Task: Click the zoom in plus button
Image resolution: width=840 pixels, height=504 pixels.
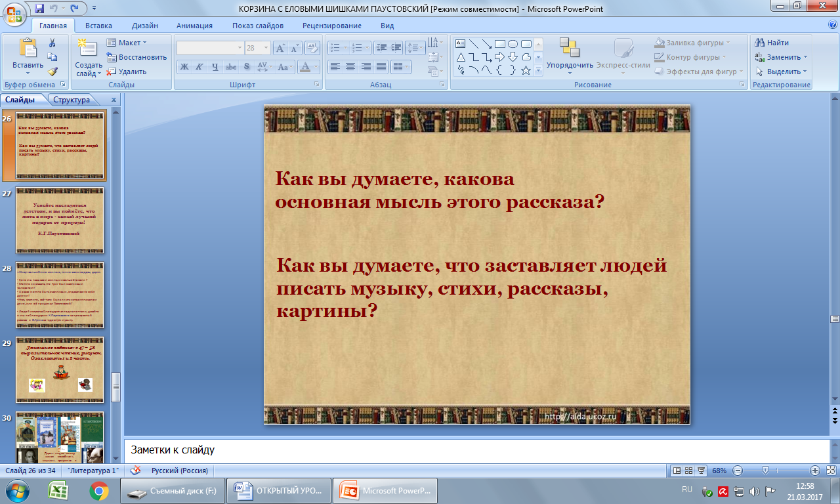Action: [814, 471]
